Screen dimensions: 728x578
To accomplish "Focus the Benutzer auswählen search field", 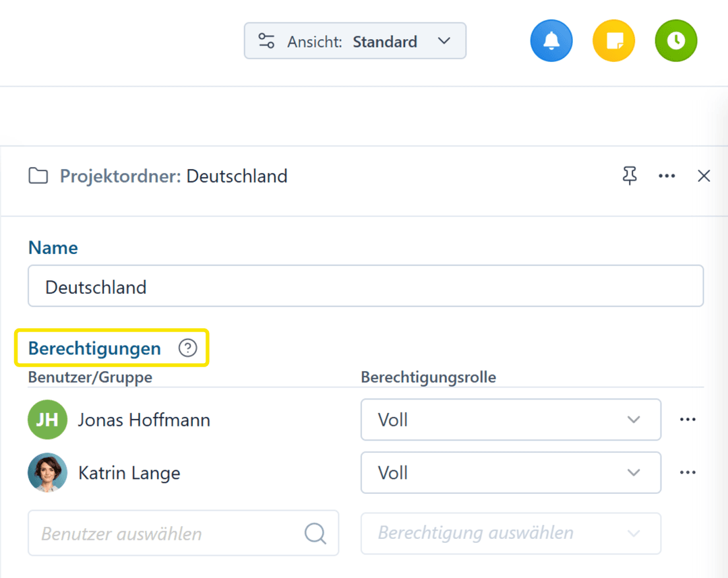I will (x=169, y=534).
